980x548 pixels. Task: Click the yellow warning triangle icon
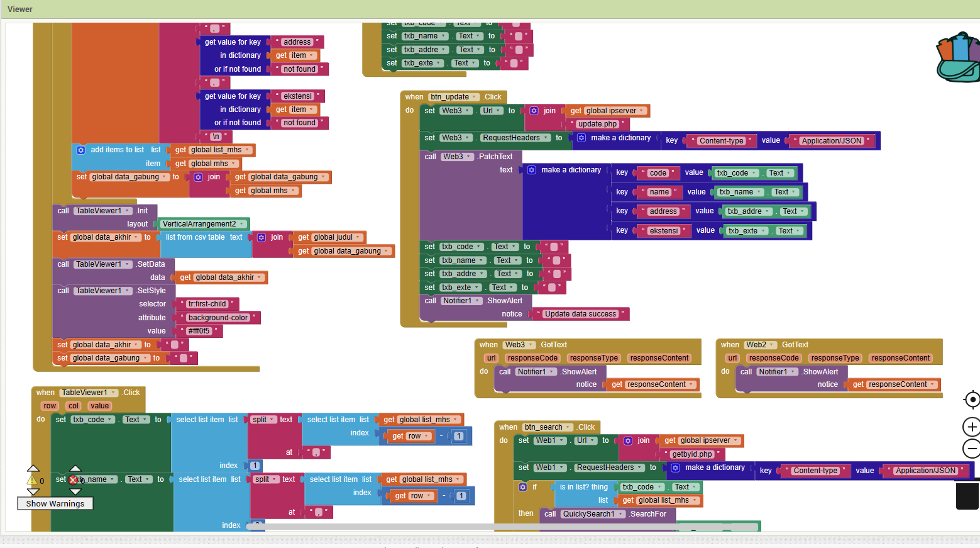[32, 481]
